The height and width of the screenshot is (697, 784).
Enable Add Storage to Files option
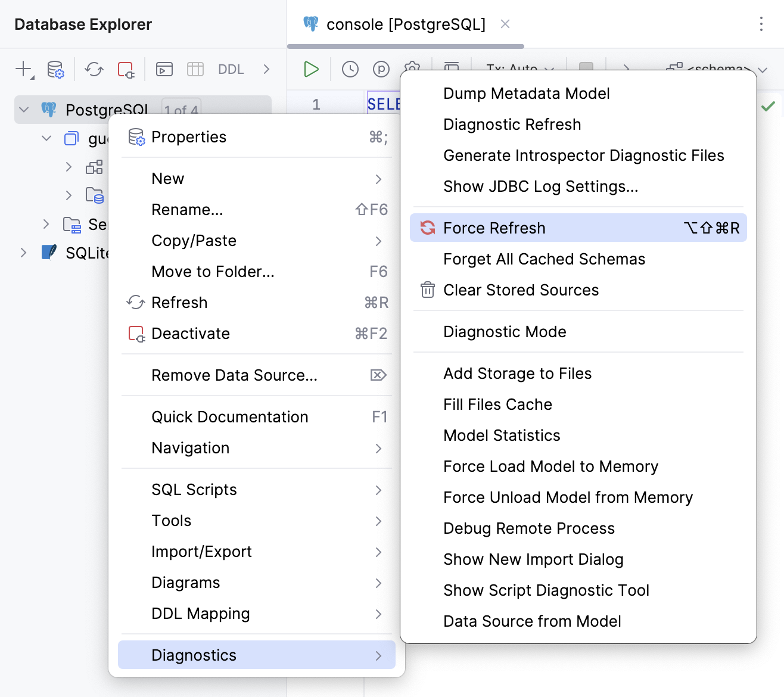tap(517, 374)
